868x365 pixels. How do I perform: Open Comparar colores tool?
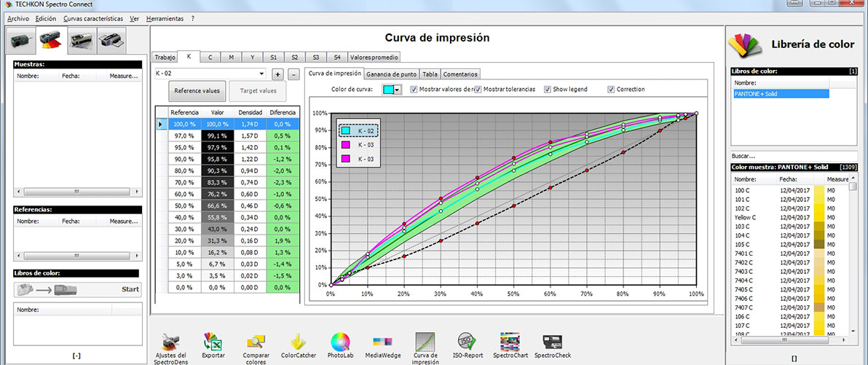tap(256, 341)
